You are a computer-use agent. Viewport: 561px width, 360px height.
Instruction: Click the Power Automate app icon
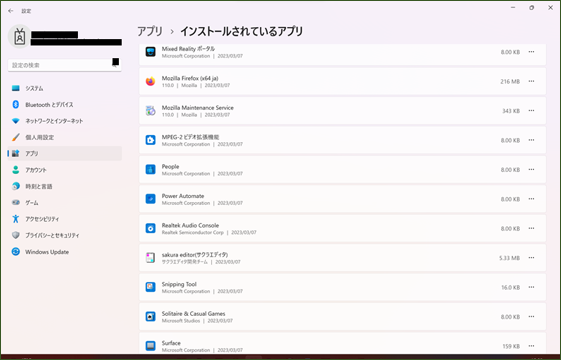[x=151, y=199]
